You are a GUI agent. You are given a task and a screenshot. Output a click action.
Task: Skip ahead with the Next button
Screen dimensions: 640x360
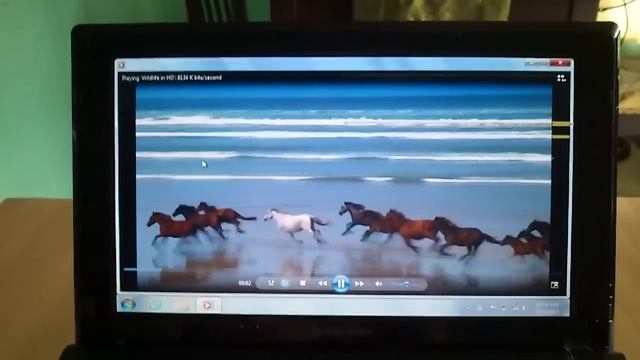click(x=359, y=283)
